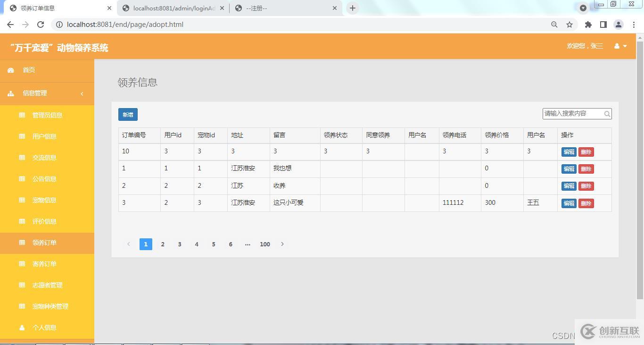Jump to pagination page 100
The height and width of the screenshot is (345, 644).
point(265,244)
